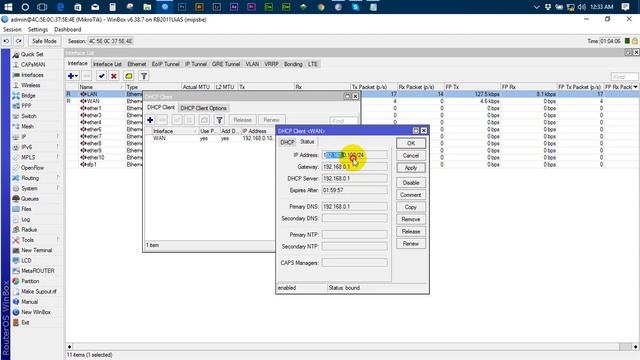
Task: Launch New WinBox from sidebar
Action: 36,312
